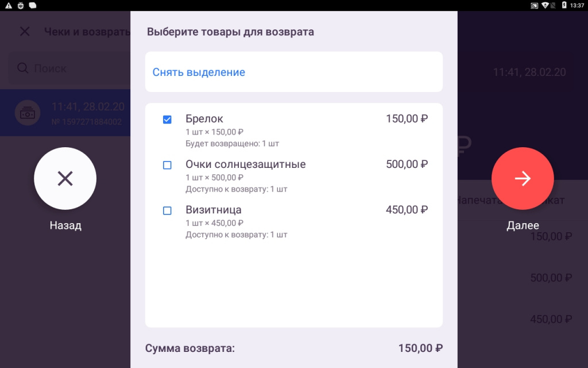The width and height of the screenshot is (588, 368).
Task: Tap the cast icon in status bar
Action: click(x=534, y=5)
